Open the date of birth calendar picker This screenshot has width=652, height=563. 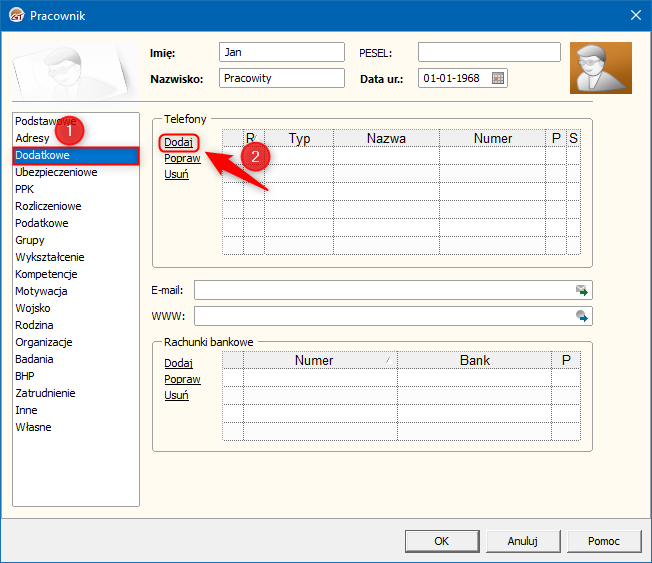498,78
